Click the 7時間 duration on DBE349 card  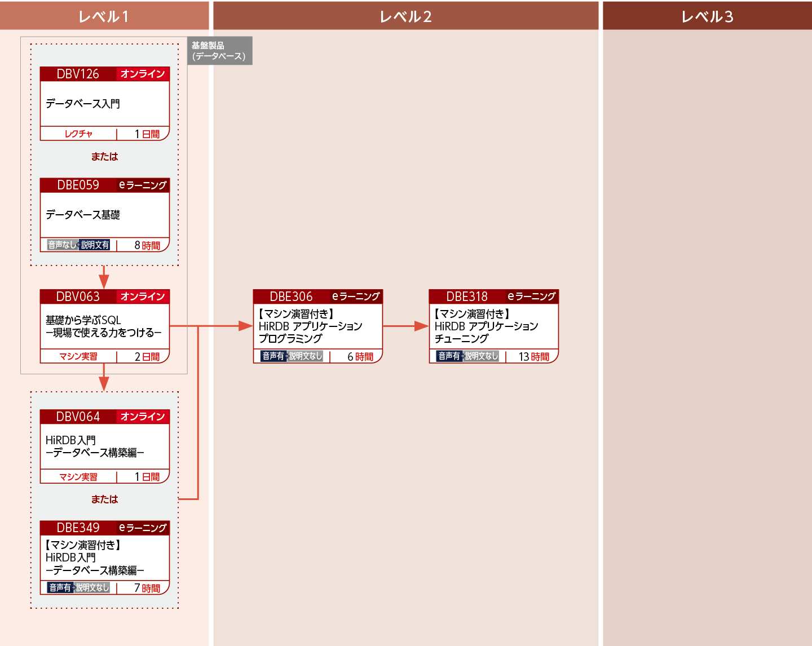click(147, 588)
